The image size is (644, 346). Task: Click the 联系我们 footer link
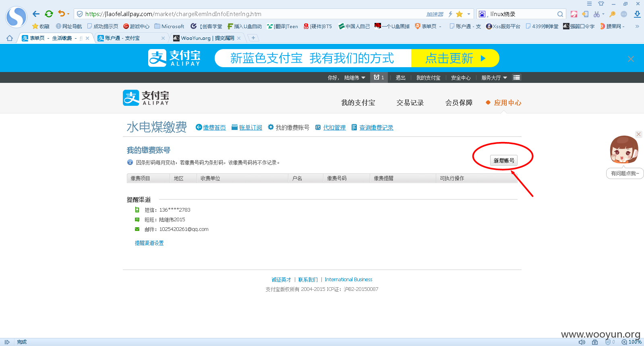click(x=308, y=280)
